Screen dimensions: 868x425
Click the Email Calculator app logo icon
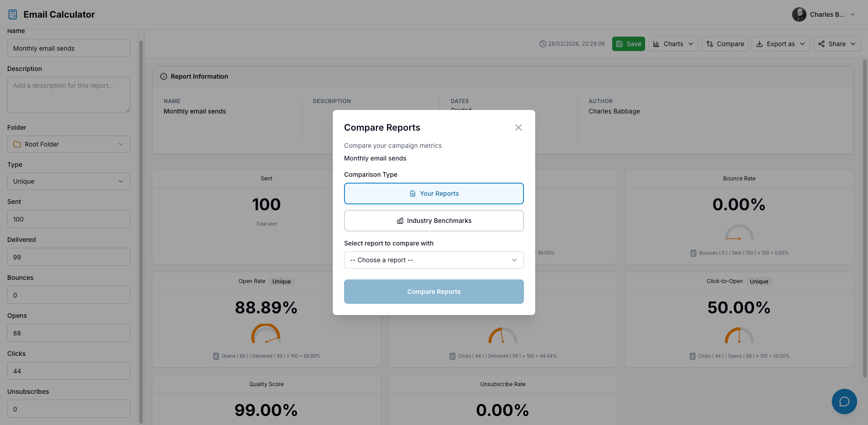click(12, 14)
